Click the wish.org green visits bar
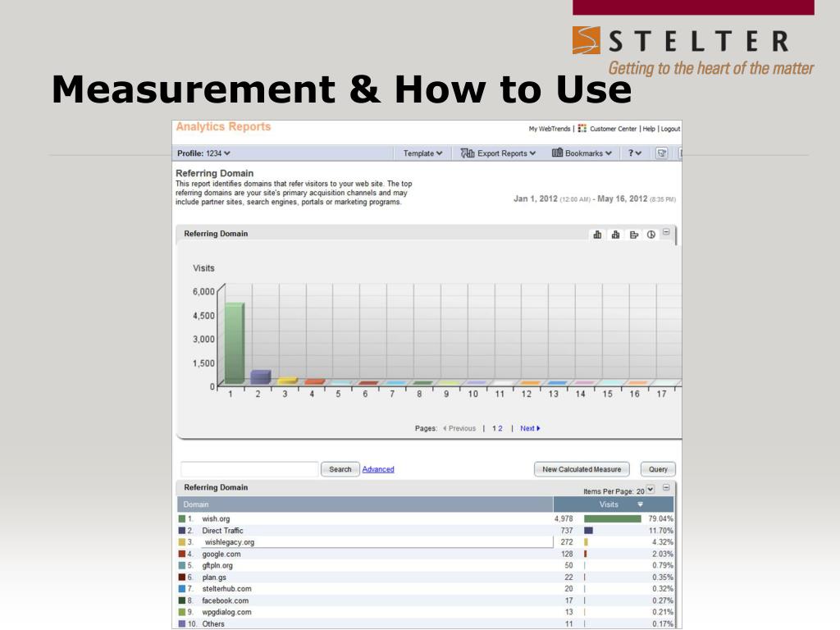Screen dimensions: 840x630 [x=612, y=519]
